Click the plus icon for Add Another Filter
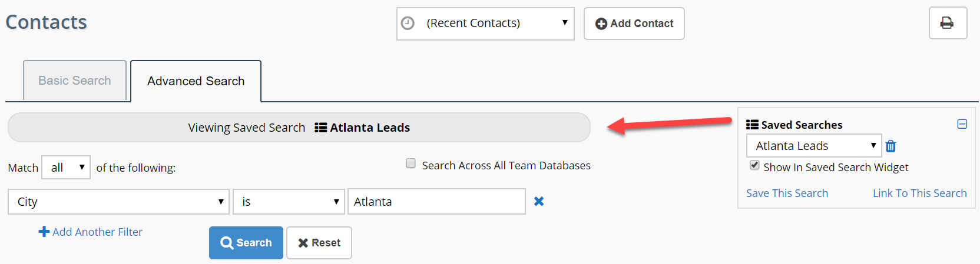The width and height of the screenshot is (980, 264). (x=44, y=232)
